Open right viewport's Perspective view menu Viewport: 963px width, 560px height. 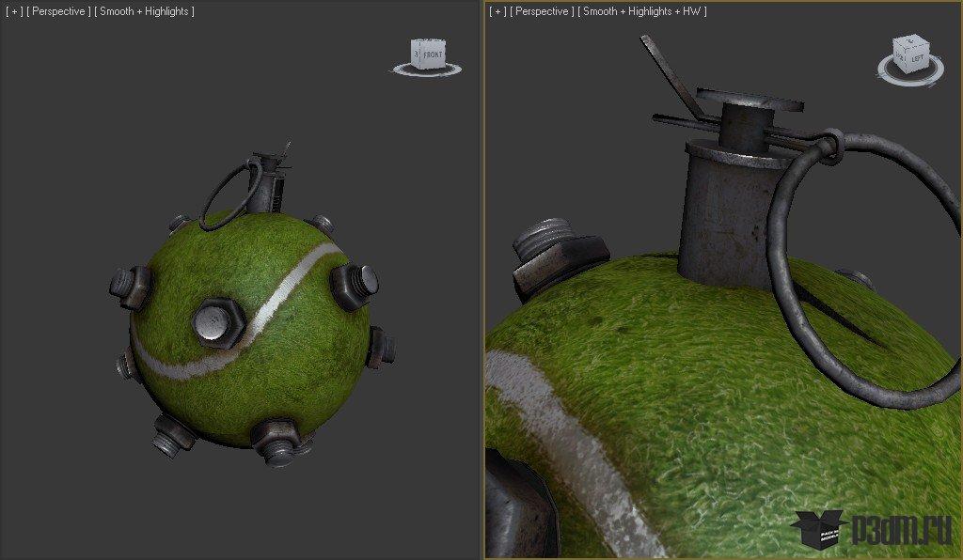pyautogui.click(x=543, y=11)
